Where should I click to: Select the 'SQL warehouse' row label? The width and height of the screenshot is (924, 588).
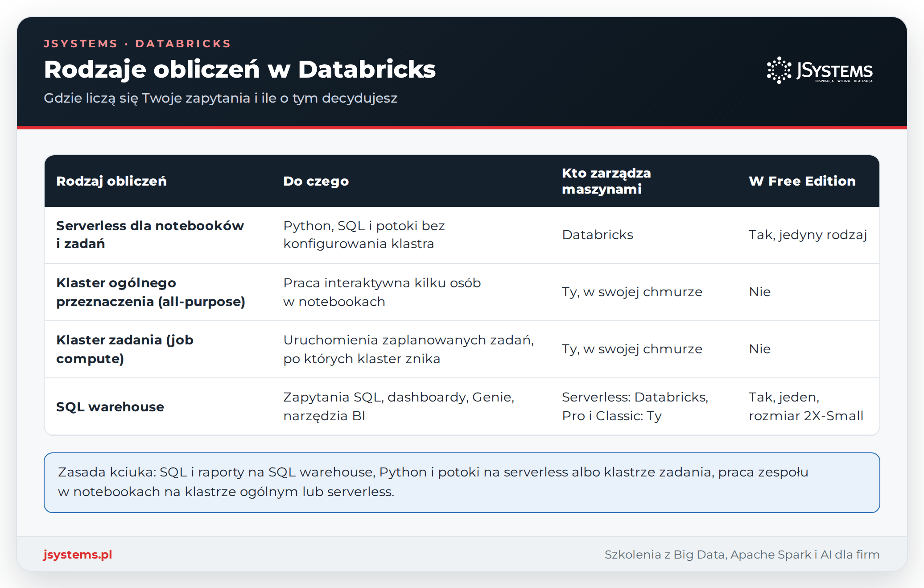110,407
